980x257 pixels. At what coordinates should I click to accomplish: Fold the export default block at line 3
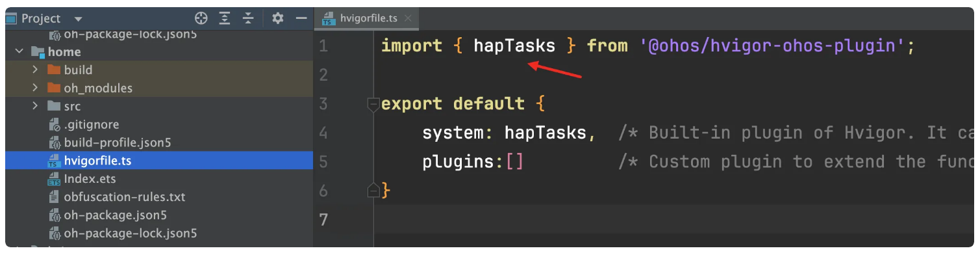pos(373,104)
